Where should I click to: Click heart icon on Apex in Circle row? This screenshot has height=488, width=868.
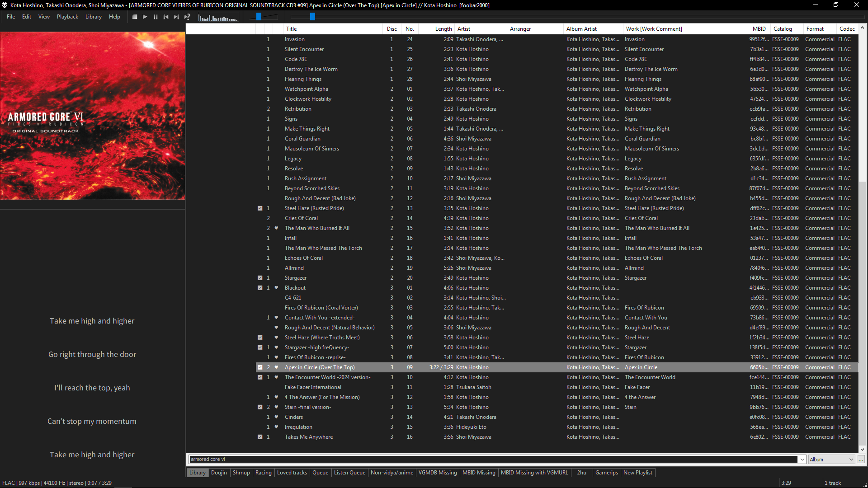[x=276, y=367]
